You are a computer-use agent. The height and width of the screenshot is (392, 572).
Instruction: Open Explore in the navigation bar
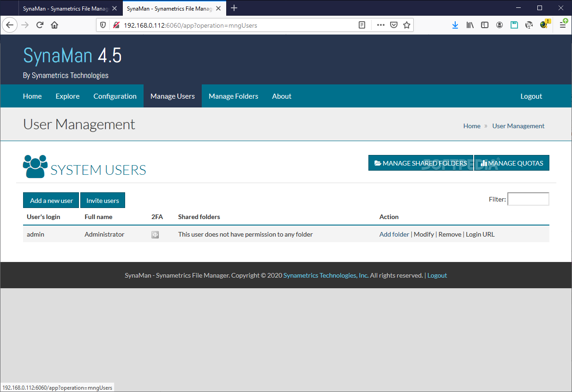click(x=67, y=96)
